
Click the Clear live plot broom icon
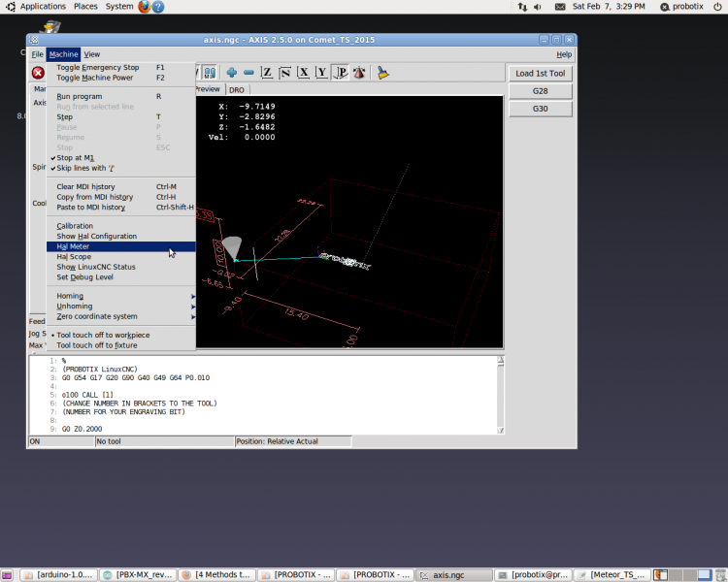tap(383, 73)
